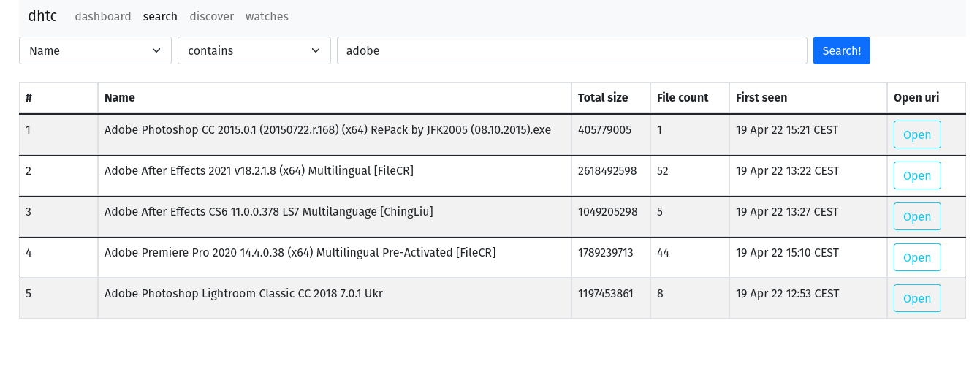Viewport: 980px width, 372px height.
Task: Open the Name field dropdown
Action: click(x=95, y=50)
